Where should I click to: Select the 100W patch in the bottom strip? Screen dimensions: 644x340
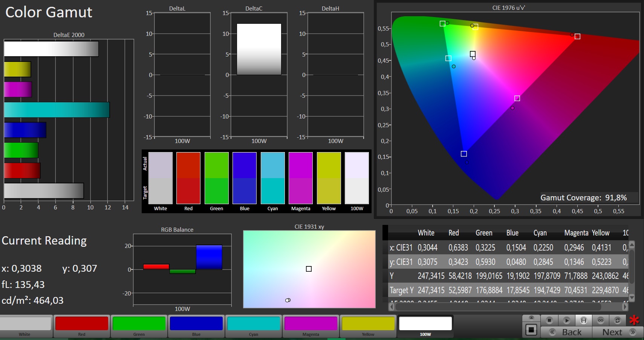coord(425,326)
